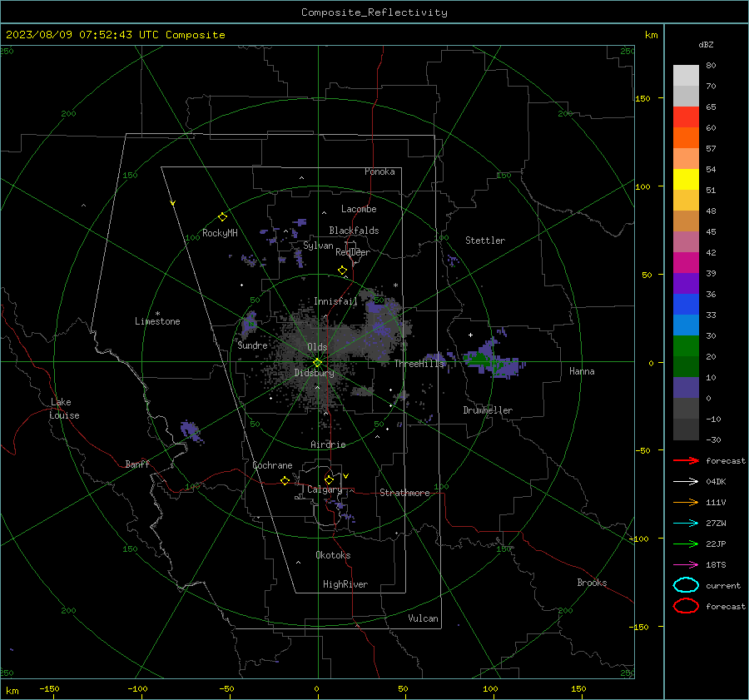The image size is (749, 700).
Task: Click the asterisk marker above Limestone
Action: coord(157,314)
